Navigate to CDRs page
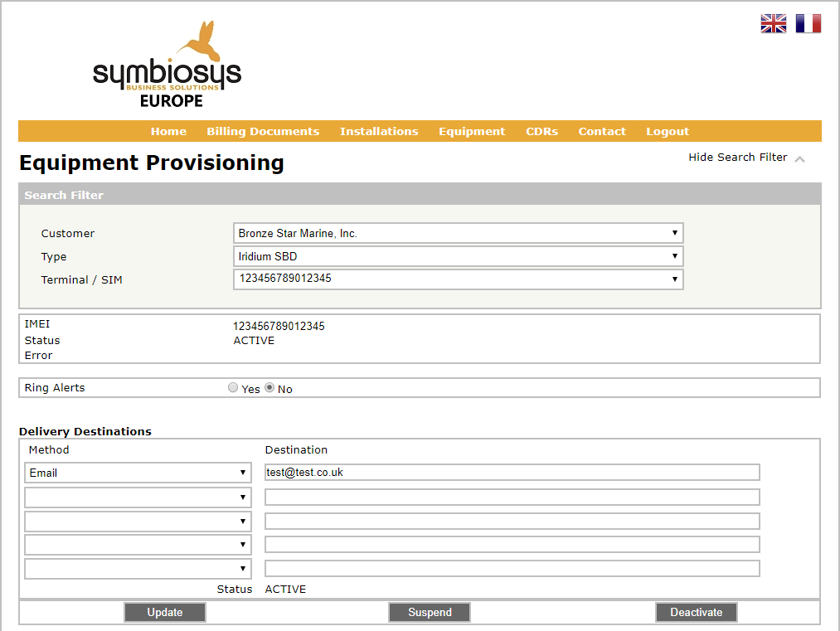This screenshot has width=840, height=631. click(541, 131)
